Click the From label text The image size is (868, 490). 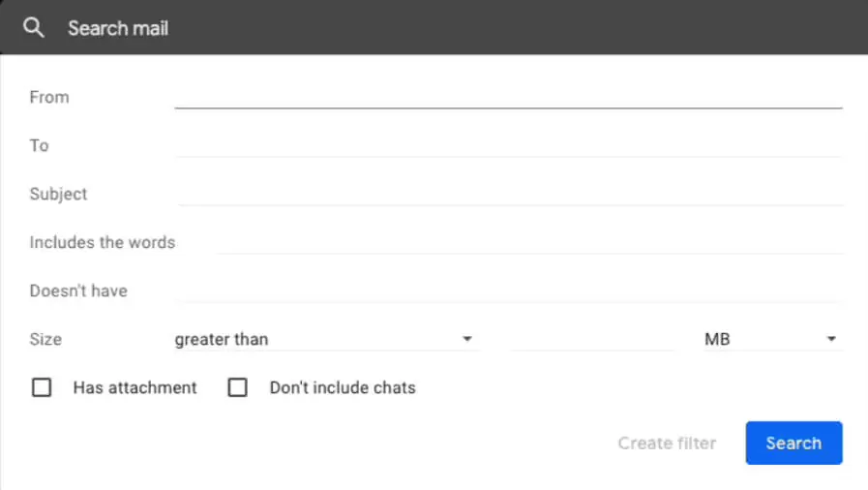click(49, 97)
